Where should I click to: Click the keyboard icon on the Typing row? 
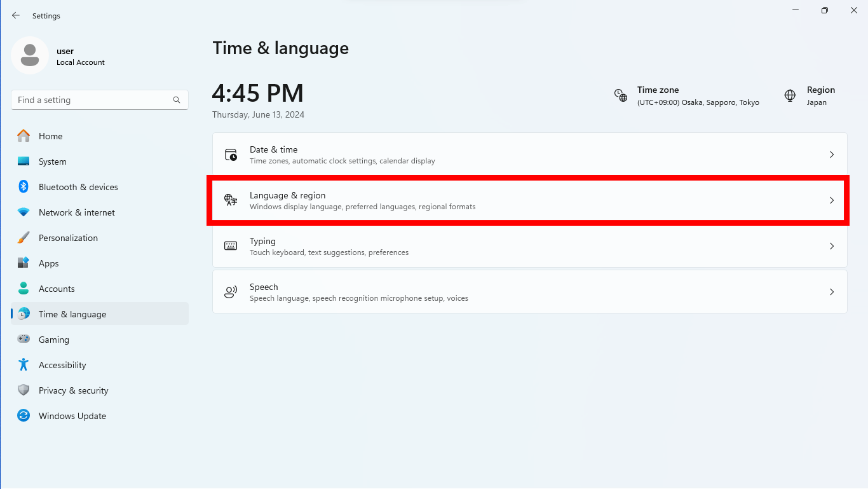(x=231, y=245)
